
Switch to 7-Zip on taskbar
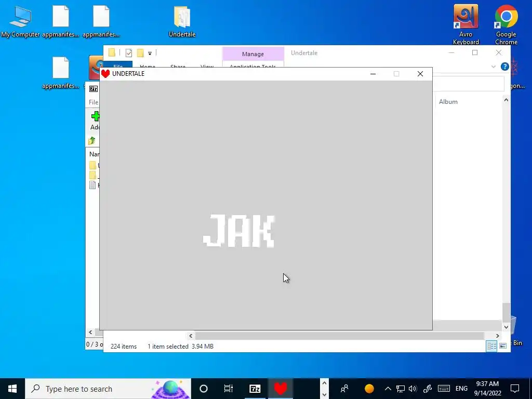tap(255, 389)
